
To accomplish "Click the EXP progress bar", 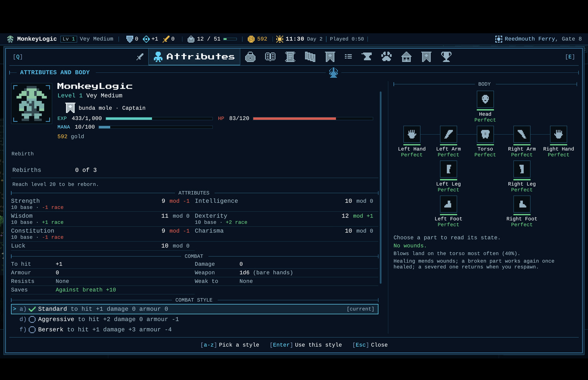I will point(159,119).
